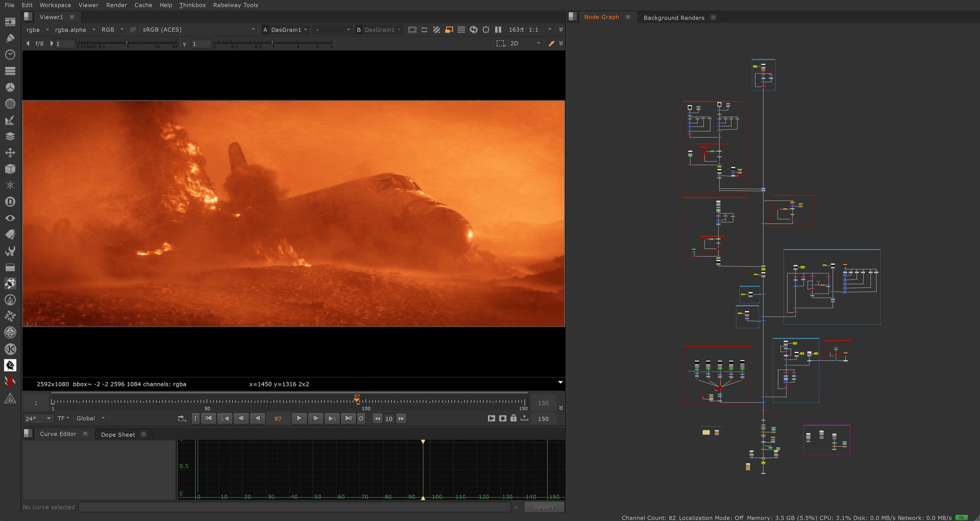Open the Deep nodes menu icon
980x521 pixels.
coord(10,201)
